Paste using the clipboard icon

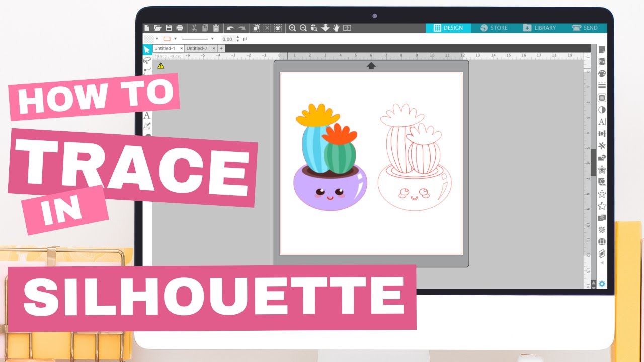[216, 28]
